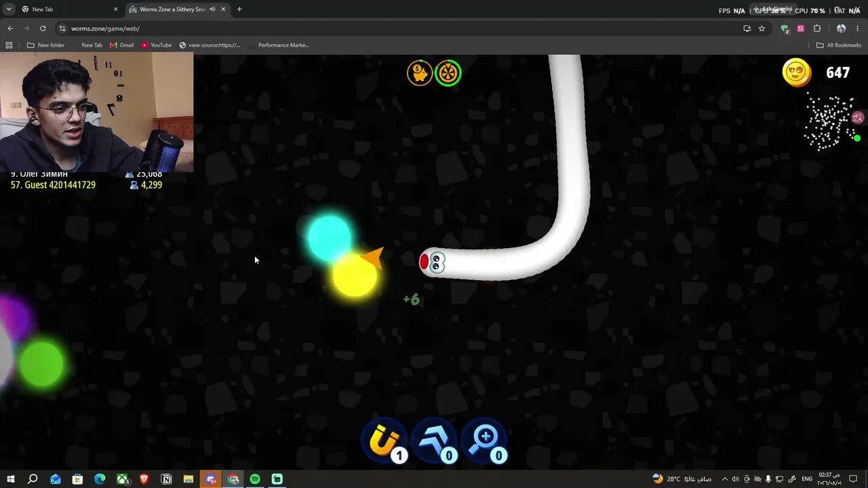This screenshot has height=488, width=868.
Task: Click the install app icon in address bar
Action: click(747, 28)
